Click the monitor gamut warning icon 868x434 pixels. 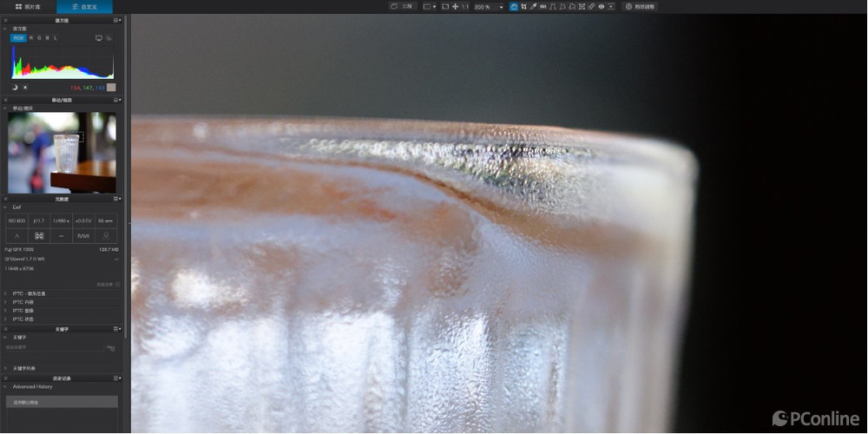click(99, 38)
